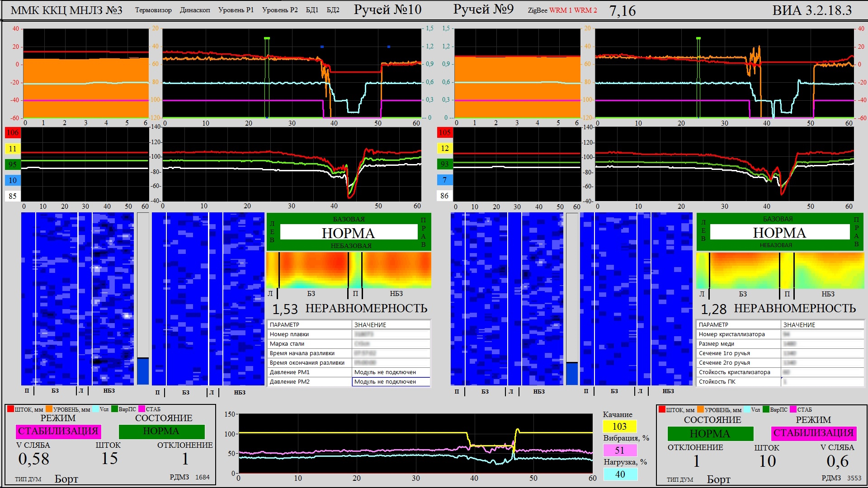This screenshot has height=488, width=868.
Task: Select the Ручей №9 header
Action: coord(483,9)
